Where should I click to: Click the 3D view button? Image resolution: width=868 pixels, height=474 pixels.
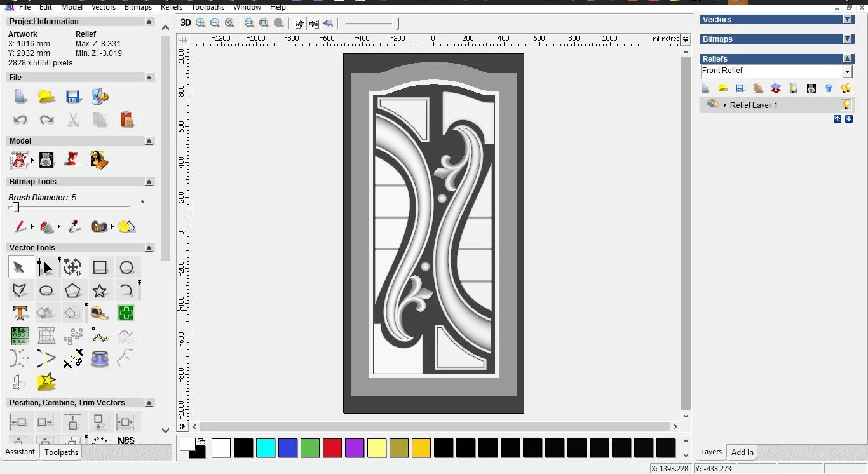pos(185,23)
